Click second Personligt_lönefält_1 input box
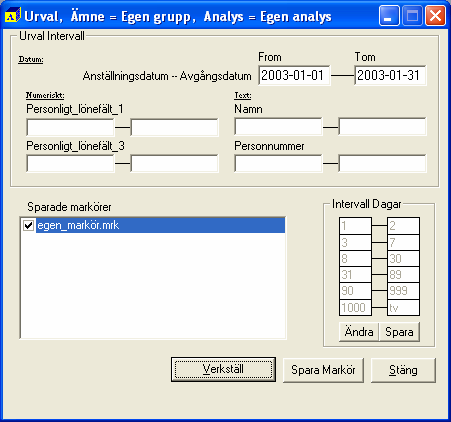451x422 pixels. coord(175,127)
